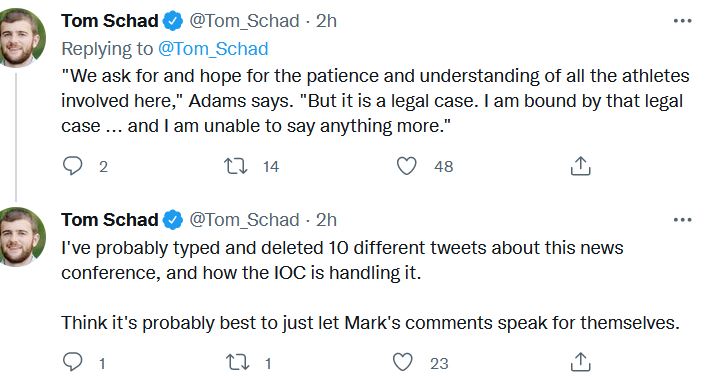
Task: Share the first tweet about the legal case
Action: [580, 166]
